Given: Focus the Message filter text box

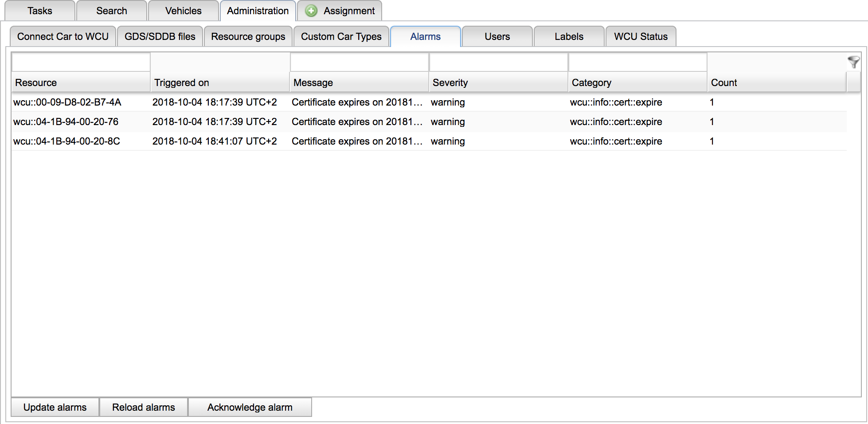Looking at the screenshot, I should click(x=359, y=63).
